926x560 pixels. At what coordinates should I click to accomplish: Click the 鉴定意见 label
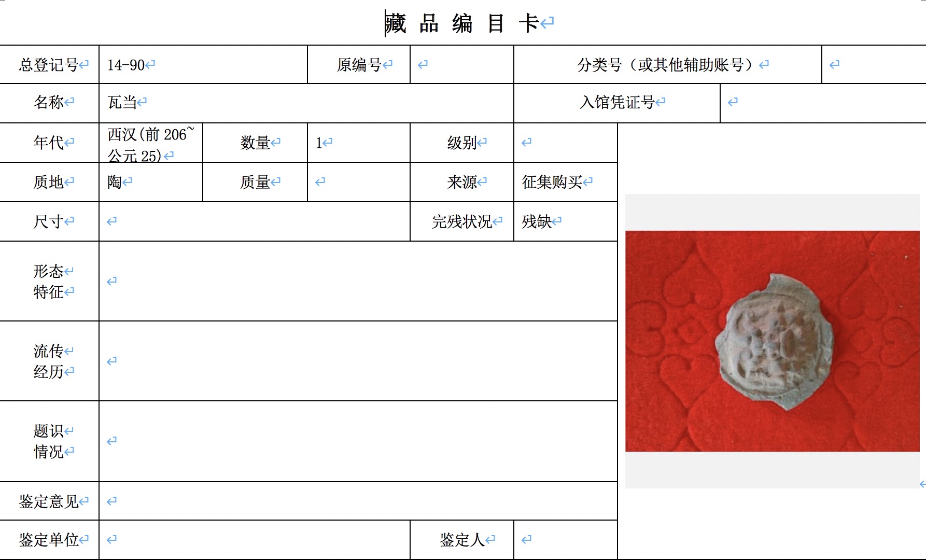point(49,501)
